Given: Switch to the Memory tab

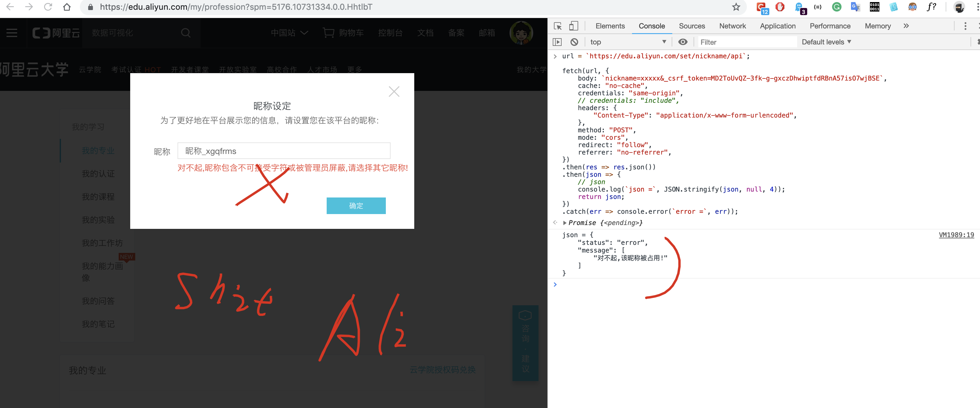Looking at the screenshot, I should [877, 26].
